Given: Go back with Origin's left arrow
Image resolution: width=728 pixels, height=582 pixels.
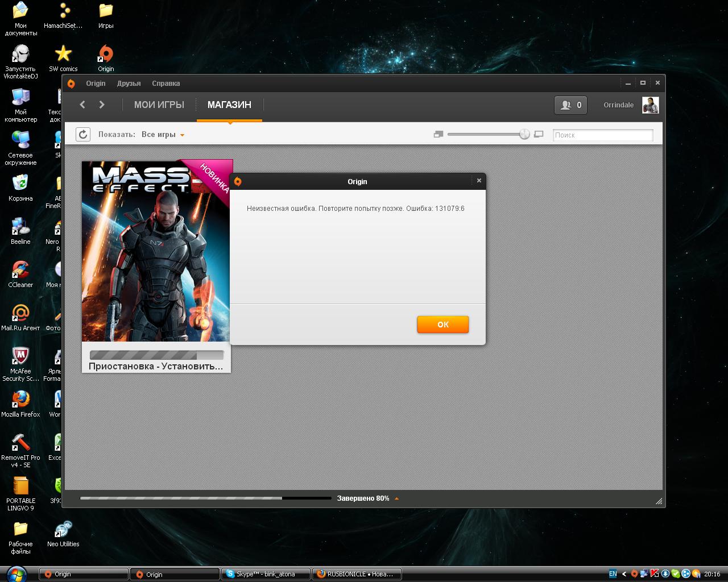Looking at the screenshot, I should [x=82, y=105].
